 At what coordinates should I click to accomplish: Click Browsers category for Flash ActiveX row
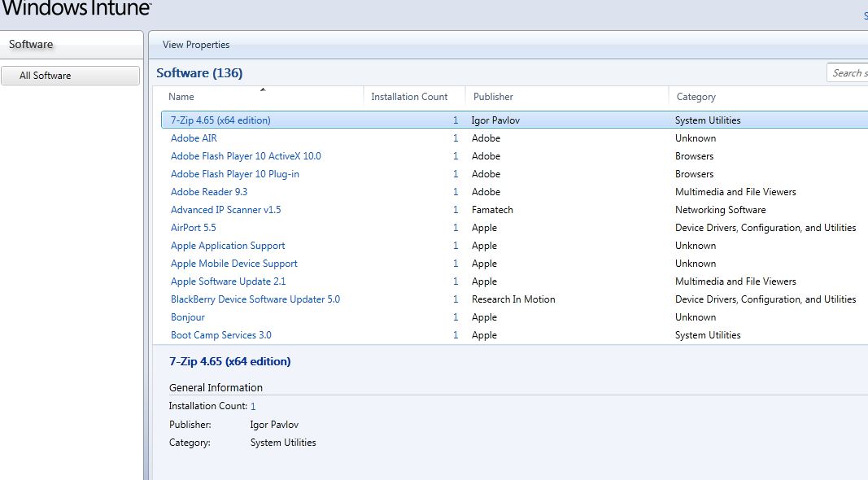(694, 156)
